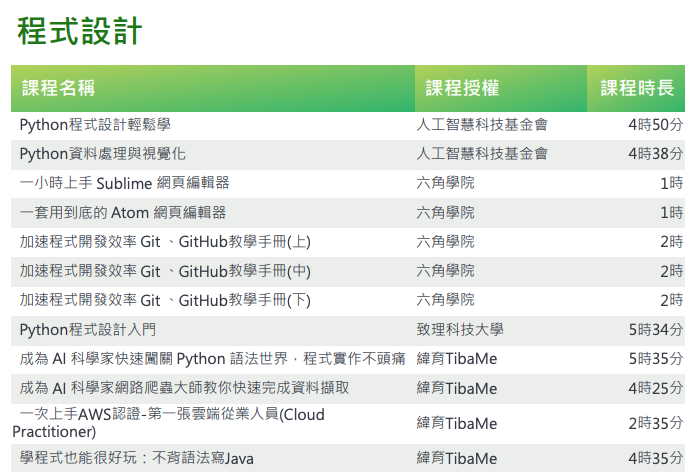The height and width of the screenshot is (472, 691).
Task: Click 致理科技大學 provider cell
Action: click(460, 330)
